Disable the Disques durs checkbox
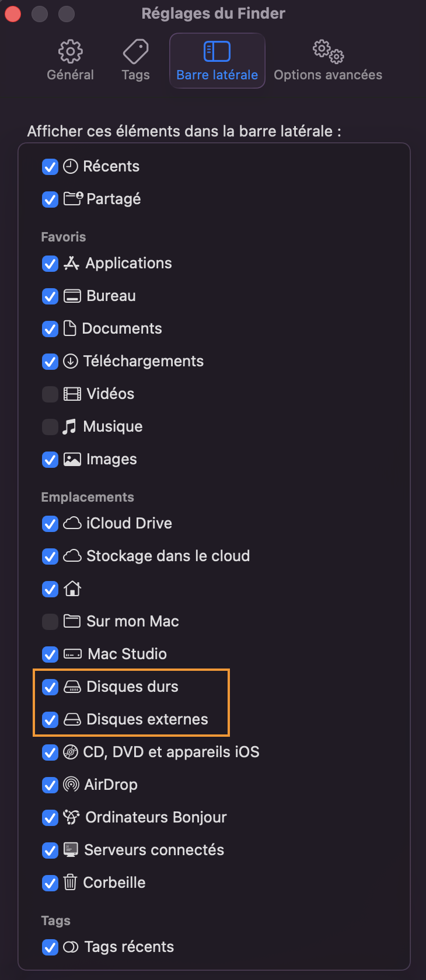This screenshot has width=426, height=980. tap(50, 687)
